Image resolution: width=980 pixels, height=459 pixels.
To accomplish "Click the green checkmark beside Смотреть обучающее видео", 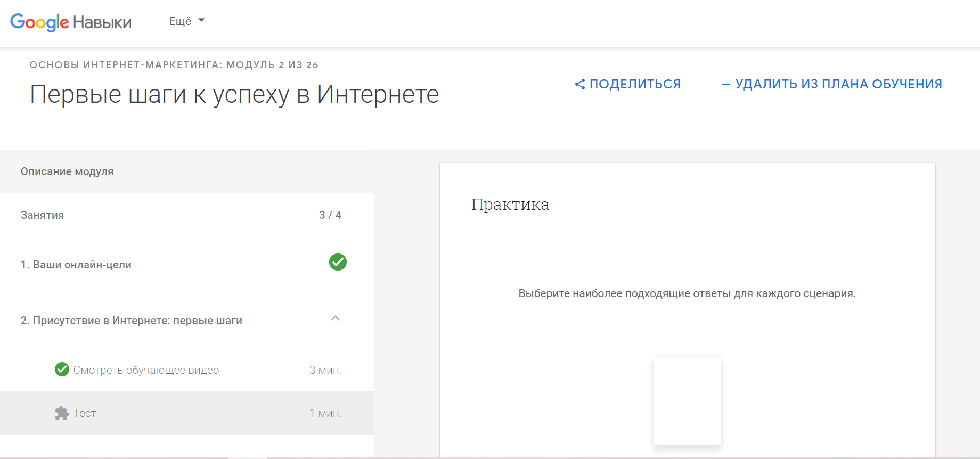I will [x=62, y=369].
